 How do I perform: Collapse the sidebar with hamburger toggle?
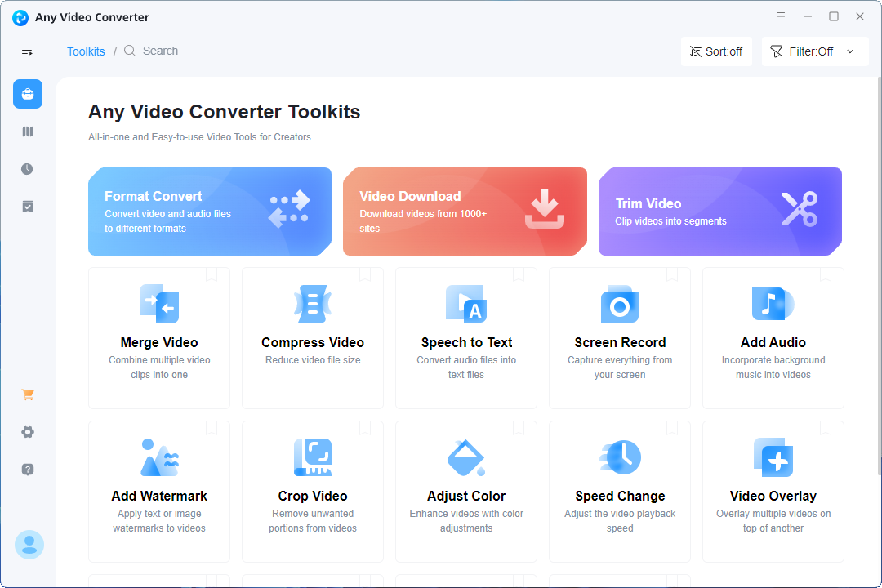(x=28, y=51)
